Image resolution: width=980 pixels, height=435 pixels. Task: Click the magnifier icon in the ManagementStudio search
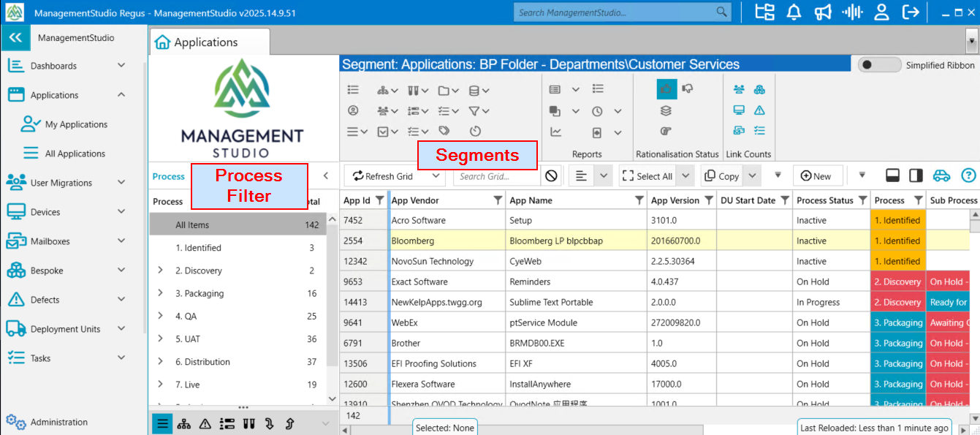[x=722, y=12]
